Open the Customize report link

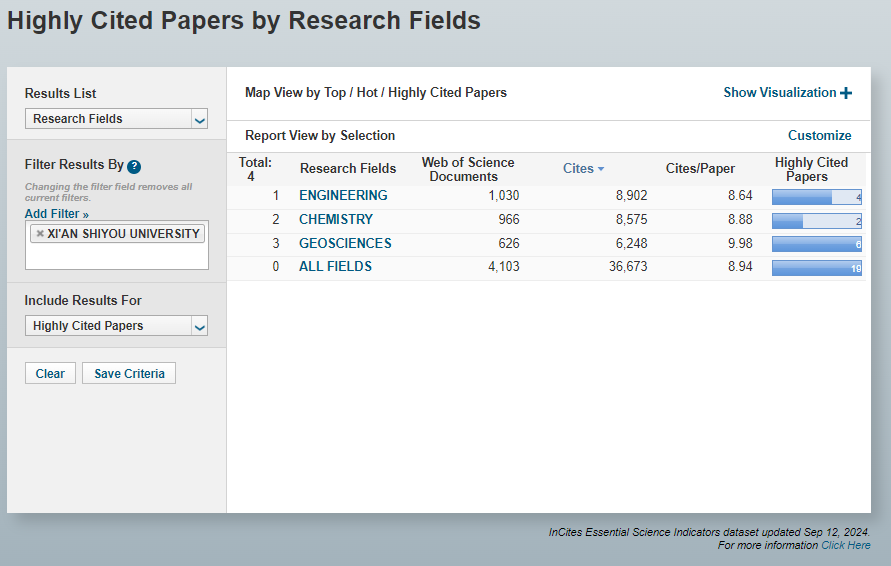coord(819,136)
